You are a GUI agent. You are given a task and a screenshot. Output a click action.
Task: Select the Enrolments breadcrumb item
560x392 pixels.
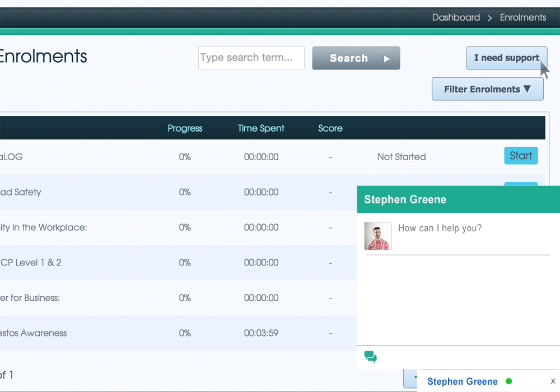[522, 17]
